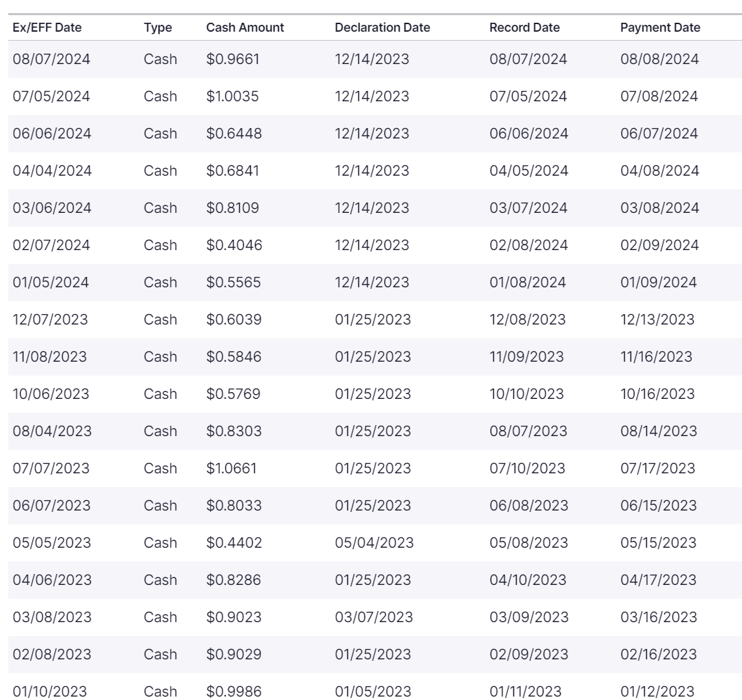
Task: Click the Payment Date column header
Action: point(660,28)
